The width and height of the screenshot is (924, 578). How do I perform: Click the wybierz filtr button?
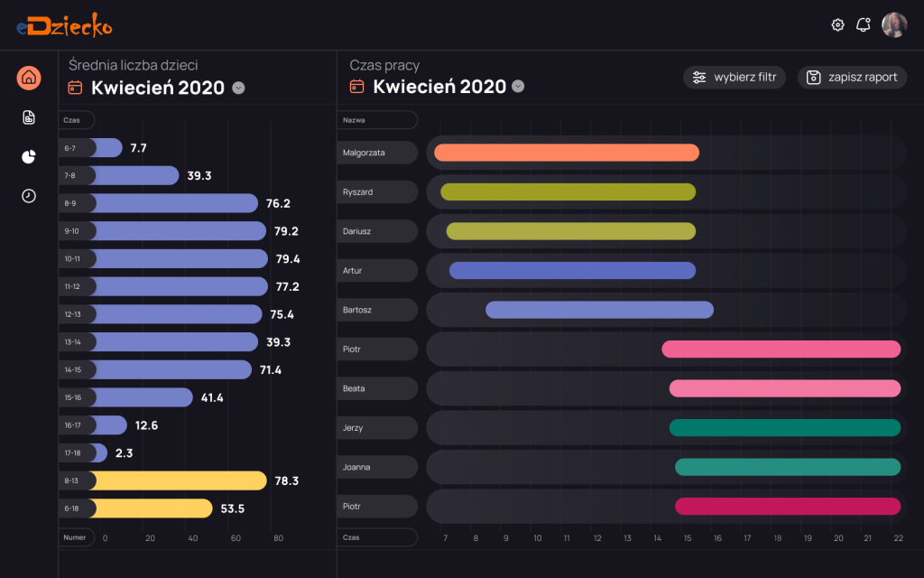pos(735,78)
